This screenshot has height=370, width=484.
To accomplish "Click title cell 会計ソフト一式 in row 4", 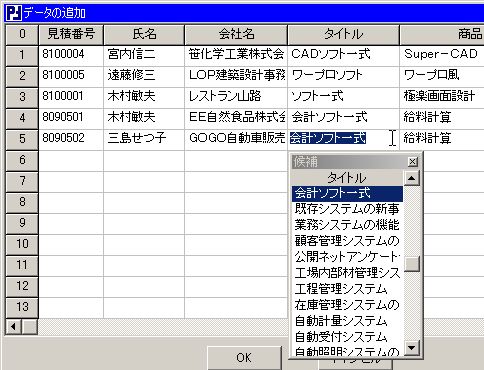I will tap(343, 118).
